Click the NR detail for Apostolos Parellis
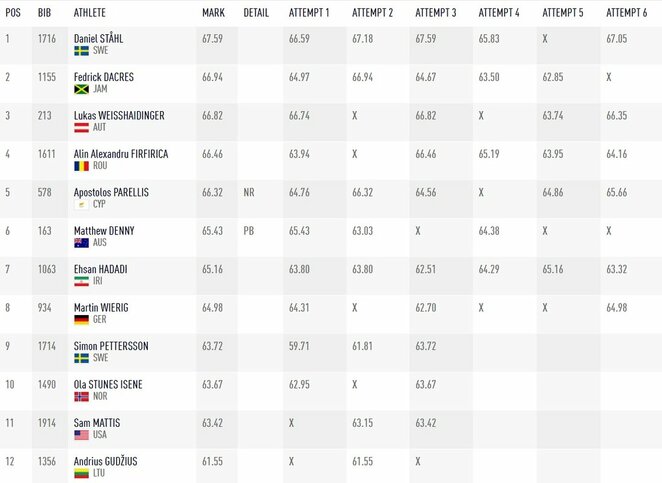 click(x=249, y=192)
